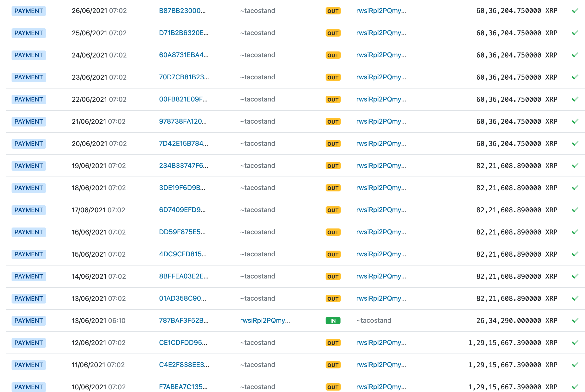Click the success checkmark on the 14/06/2021 row
The image size is (585, 392).
[x=575, y=276]
